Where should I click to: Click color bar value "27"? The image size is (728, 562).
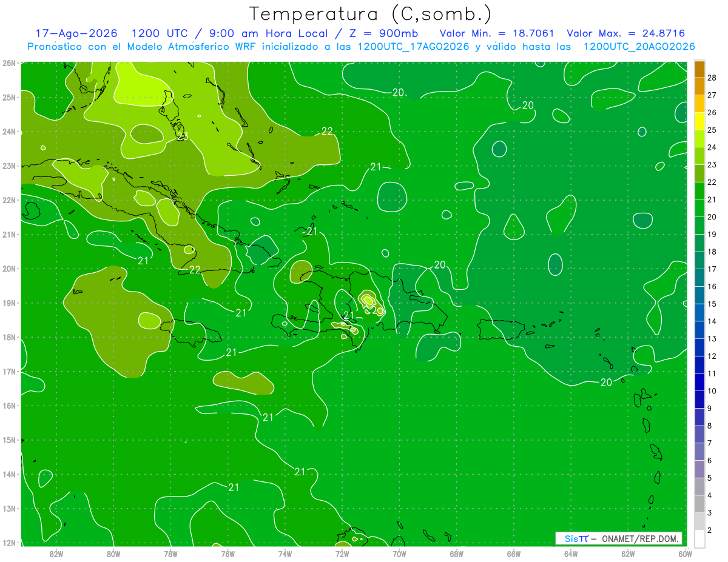coord(712,95)
